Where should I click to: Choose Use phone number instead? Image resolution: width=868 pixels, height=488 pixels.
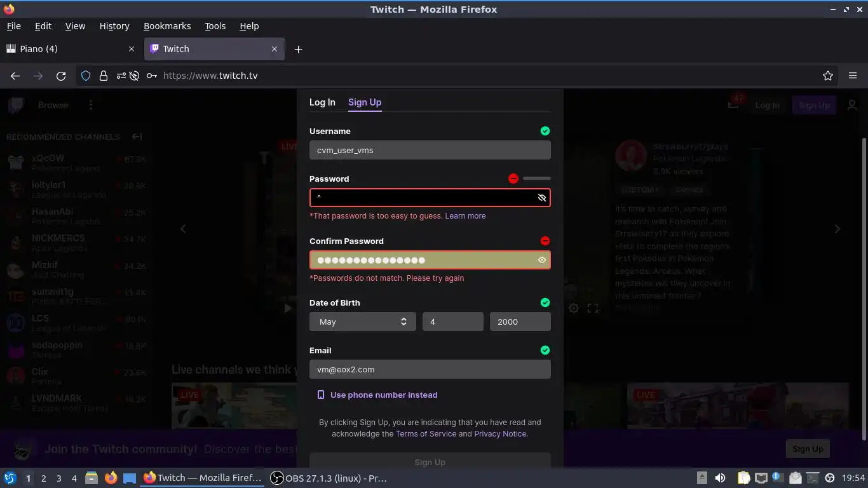click(377, 395)
